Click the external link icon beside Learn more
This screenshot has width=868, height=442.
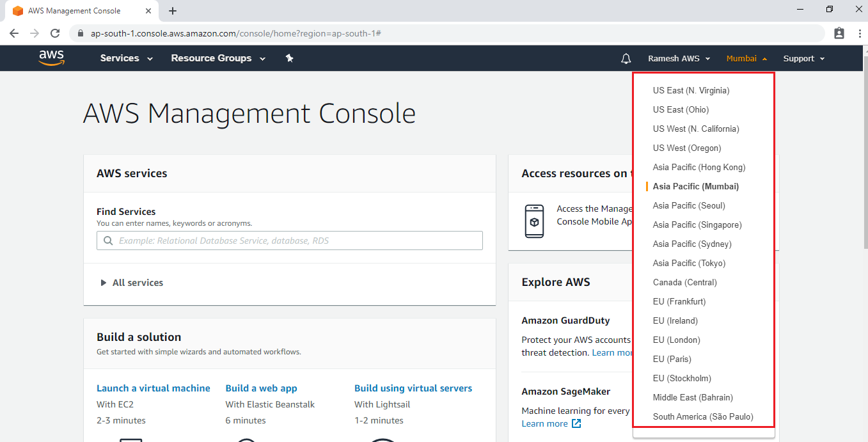click(x=576, y=423)
